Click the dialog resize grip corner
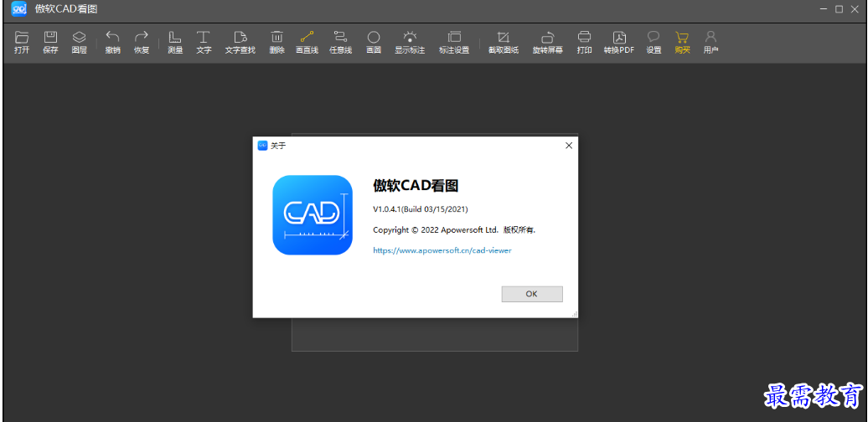The height and width of the screenshot is (422, 868). tap(575, 314)
